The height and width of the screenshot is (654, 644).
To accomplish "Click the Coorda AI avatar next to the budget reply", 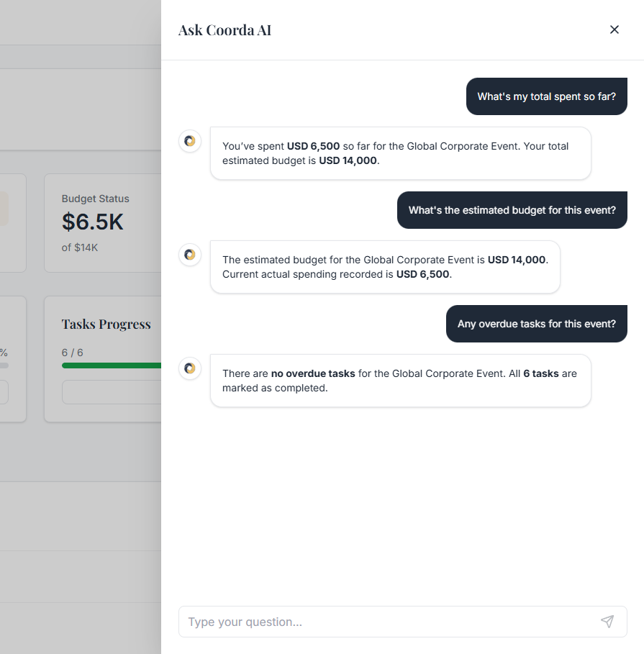I will coord(189,255).
